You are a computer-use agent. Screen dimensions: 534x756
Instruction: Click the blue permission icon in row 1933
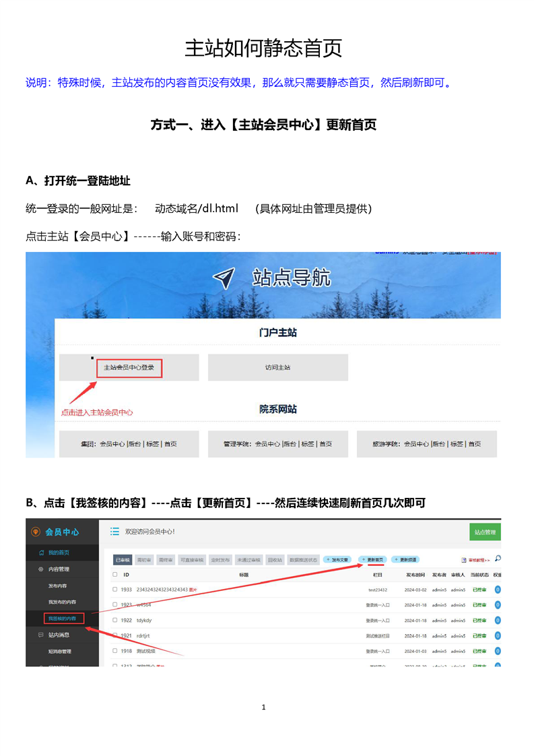(x=498, y=589)
